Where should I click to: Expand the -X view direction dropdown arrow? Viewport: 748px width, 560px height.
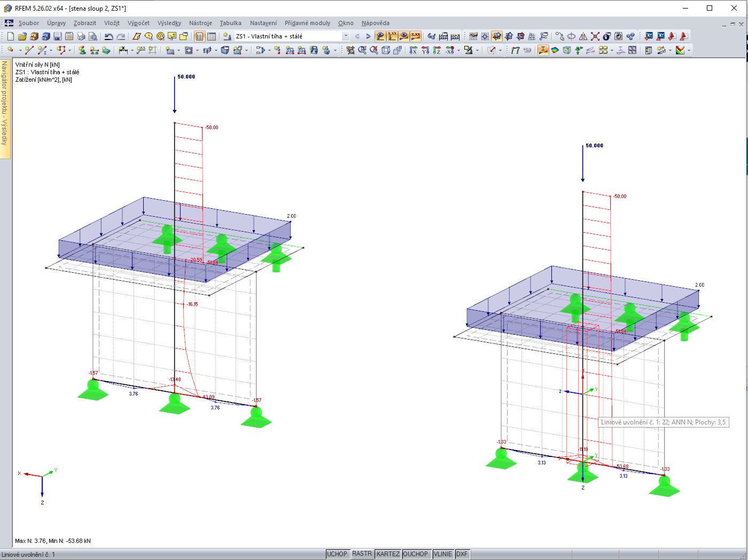458,50
